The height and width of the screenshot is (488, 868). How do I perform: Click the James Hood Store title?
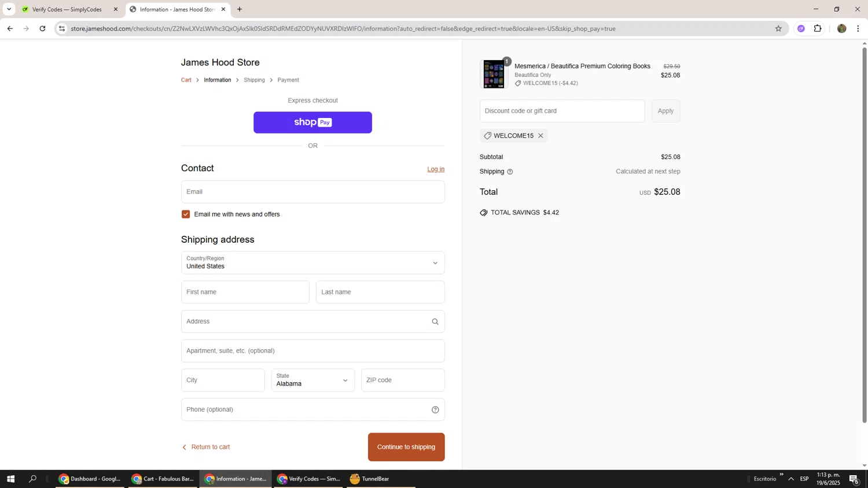(x=220, y=62)
